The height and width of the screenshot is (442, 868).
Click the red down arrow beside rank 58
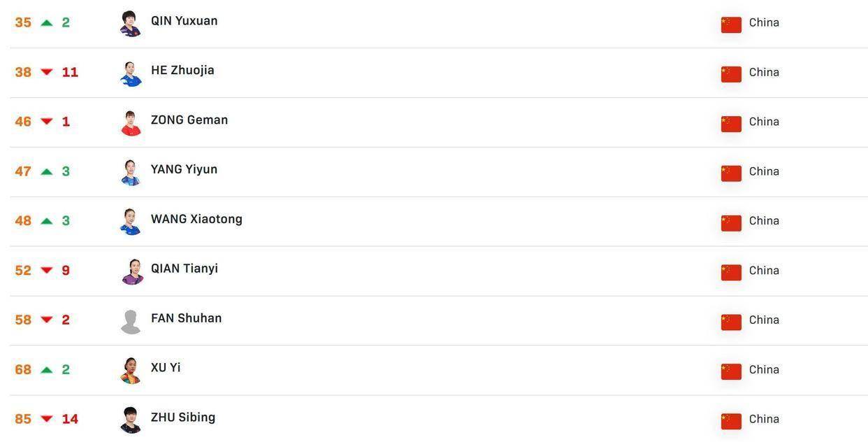47,320
